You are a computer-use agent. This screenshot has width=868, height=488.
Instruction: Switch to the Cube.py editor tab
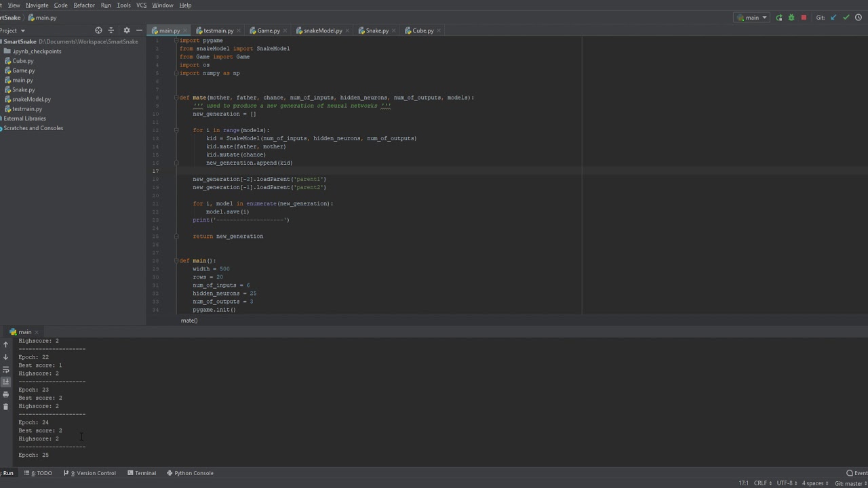pyautogui.click(x=422, y=30)
